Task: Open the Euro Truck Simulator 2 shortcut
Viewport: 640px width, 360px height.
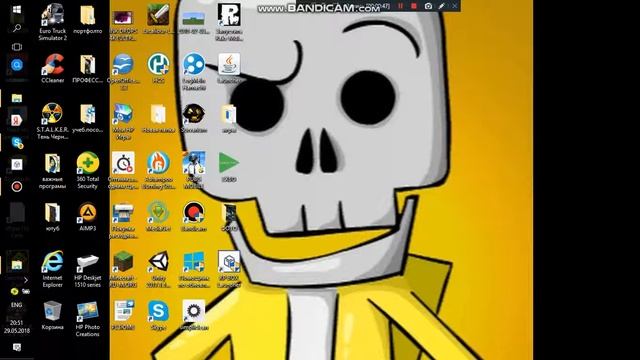Action: tap(52, 22)
